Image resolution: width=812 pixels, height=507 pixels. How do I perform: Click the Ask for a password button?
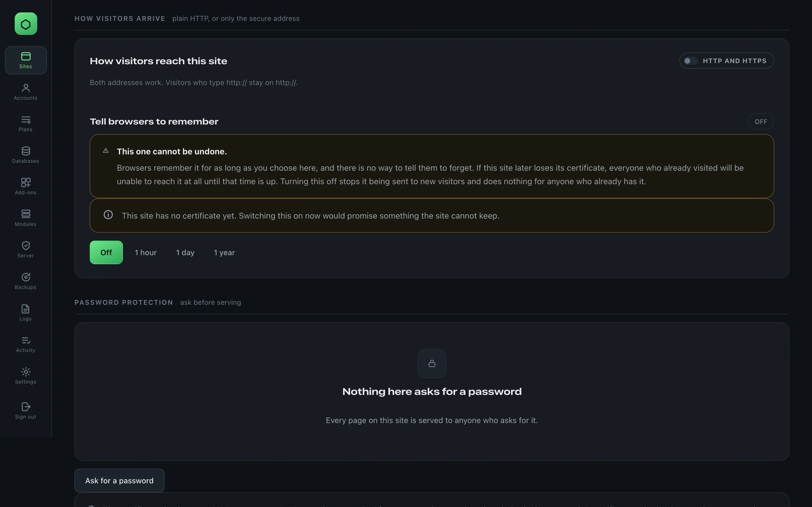(120, 481)
